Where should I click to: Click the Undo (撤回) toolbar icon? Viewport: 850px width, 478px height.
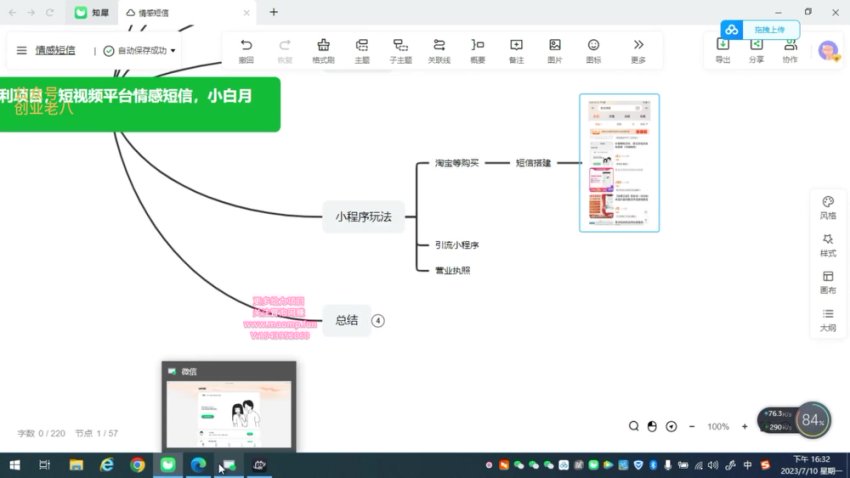[246, 50]
